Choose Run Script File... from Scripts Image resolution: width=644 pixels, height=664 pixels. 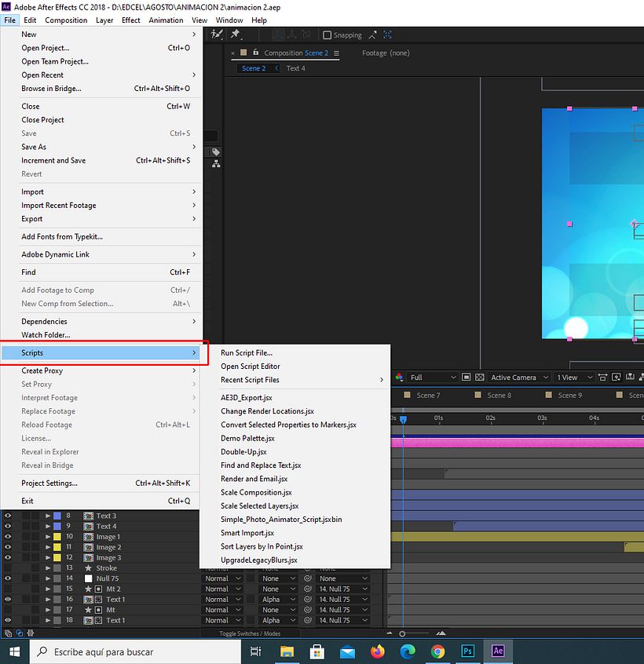coord(247,352)
